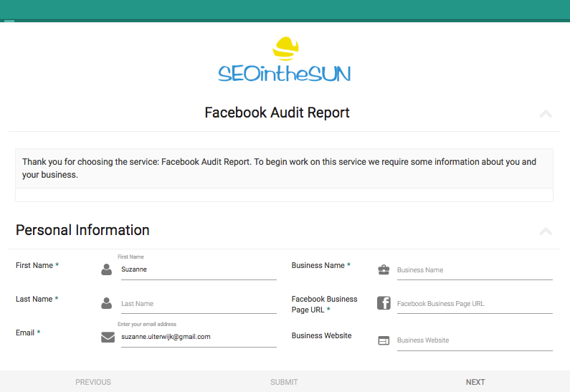570x392 pixels.
Task: Click the Business Website label
Action: (321, 335)
